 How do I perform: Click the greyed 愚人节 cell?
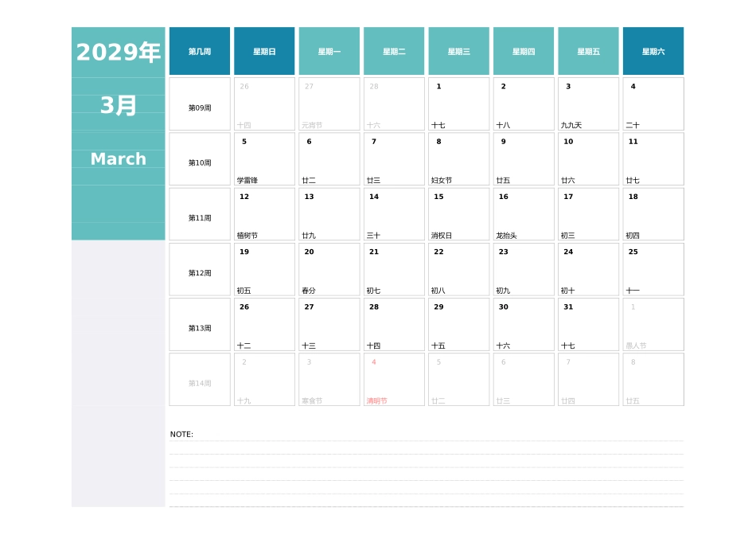(653, 325)
